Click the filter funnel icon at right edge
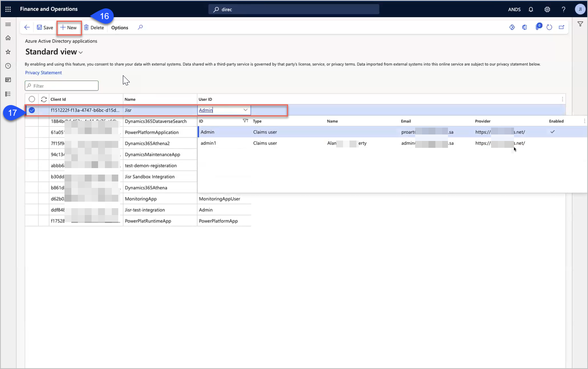This screenshot has width=588, height=369. pyautogui.click(x=580, y=24)
